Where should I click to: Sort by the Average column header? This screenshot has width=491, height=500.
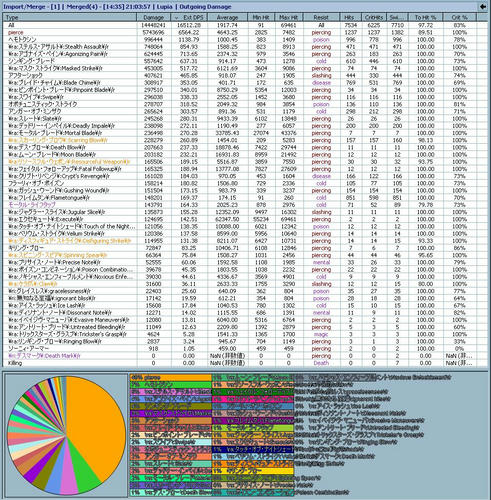[227, 17]
